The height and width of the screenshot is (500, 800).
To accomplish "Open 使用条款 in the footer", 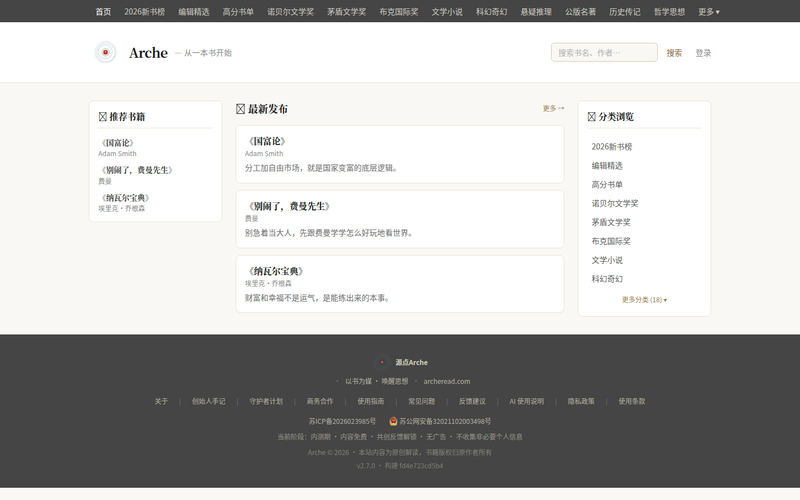I will 632,402.
